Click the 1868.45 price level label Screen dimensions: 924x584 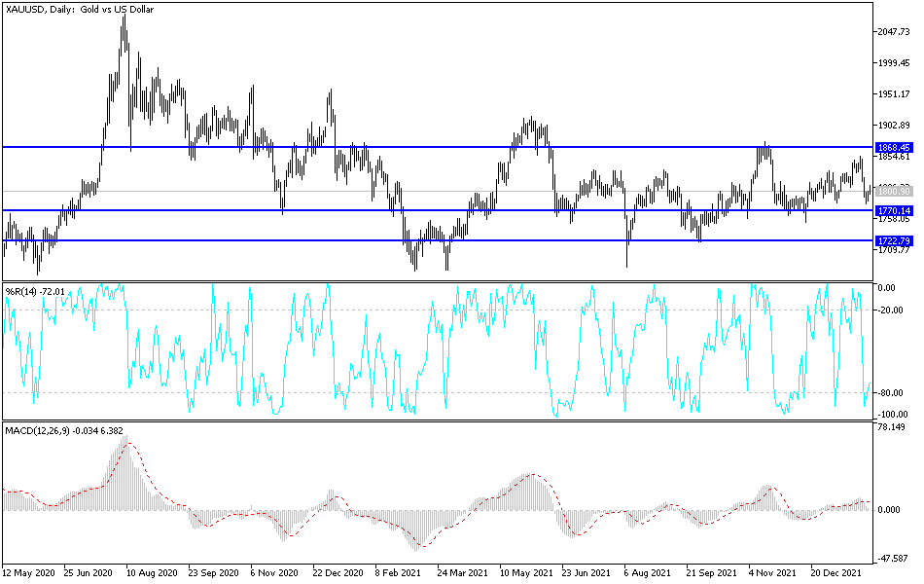tap(893, 148)
